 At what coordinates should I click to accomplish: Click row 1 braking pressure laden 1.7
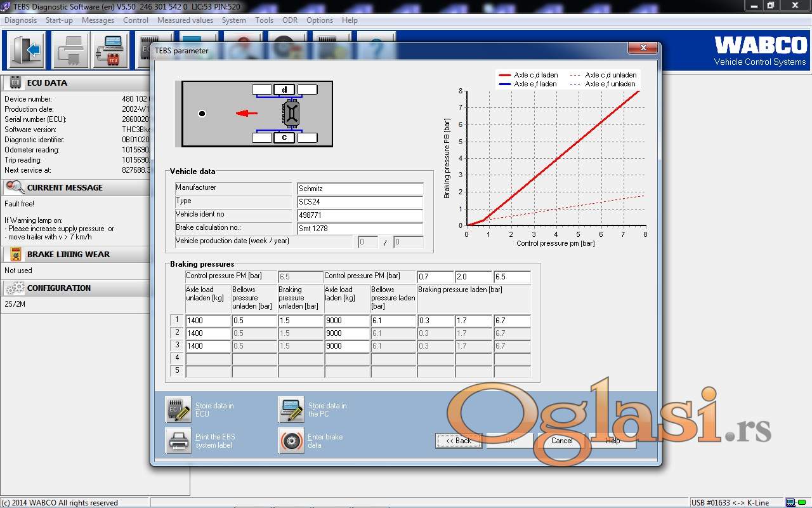click(474, 321)
